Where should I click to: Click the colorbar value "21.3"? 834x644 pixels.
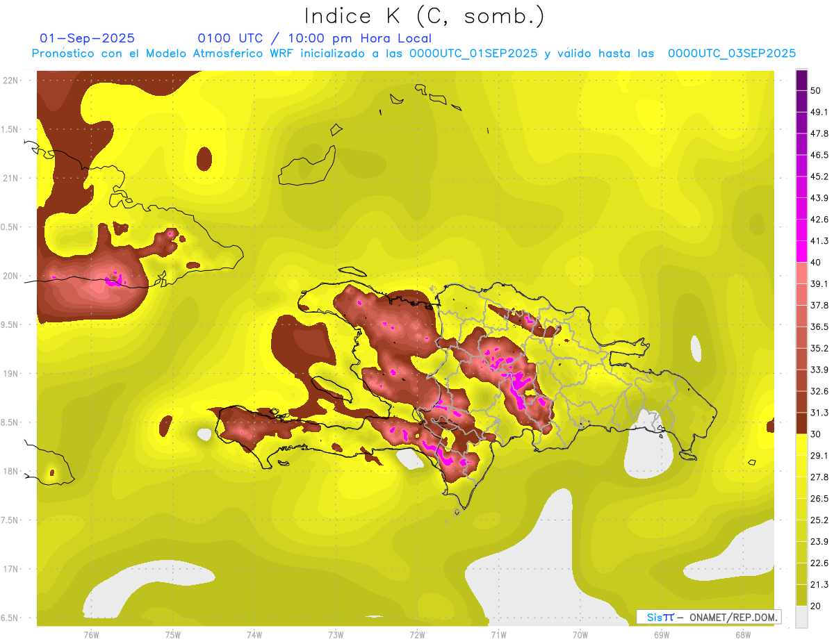pos(819,584)
